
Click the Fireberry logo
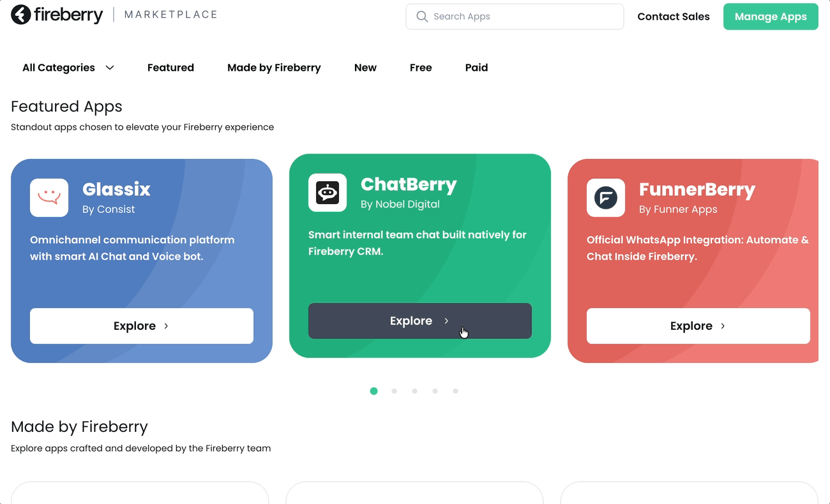pos(57,15)
